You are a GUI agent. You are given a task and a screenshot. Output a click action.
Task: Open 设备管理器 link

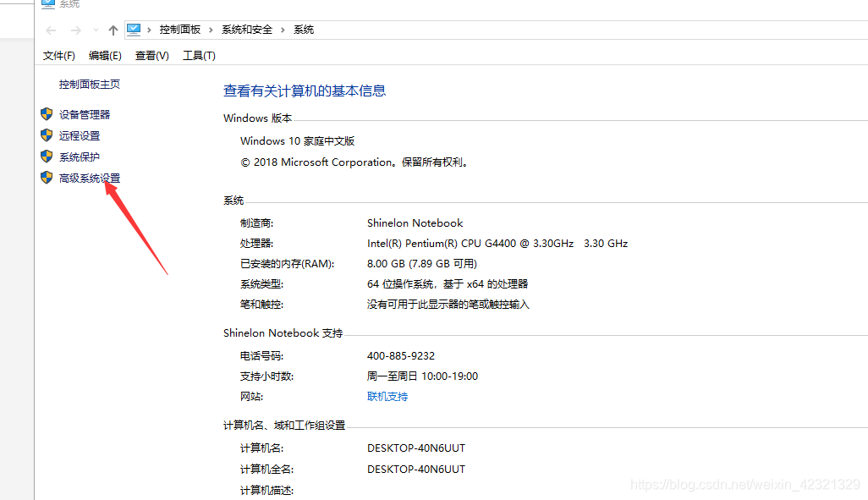(x=85, y=114)
